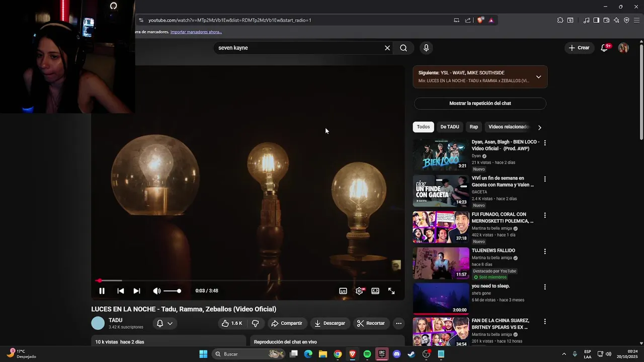
Task: Open options for FUI FUNADO video
Action: (x=545, y=215)
